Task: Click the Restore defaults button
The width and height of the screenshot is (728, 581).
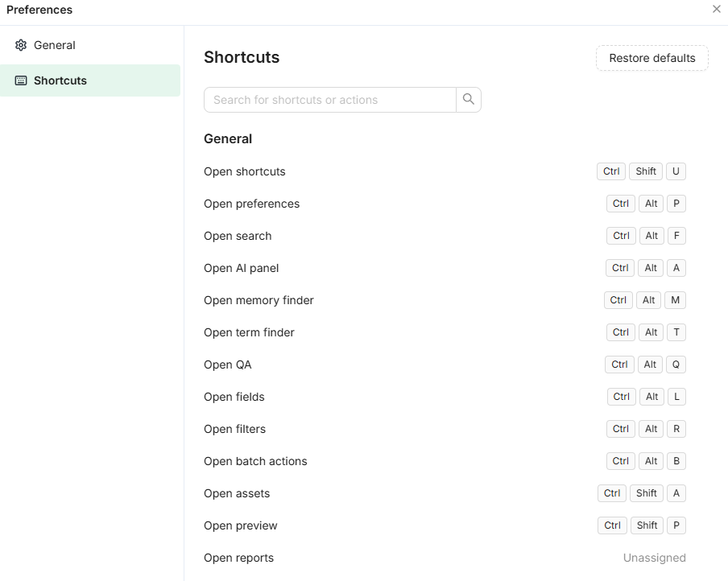Action: (x=651, y=58)
